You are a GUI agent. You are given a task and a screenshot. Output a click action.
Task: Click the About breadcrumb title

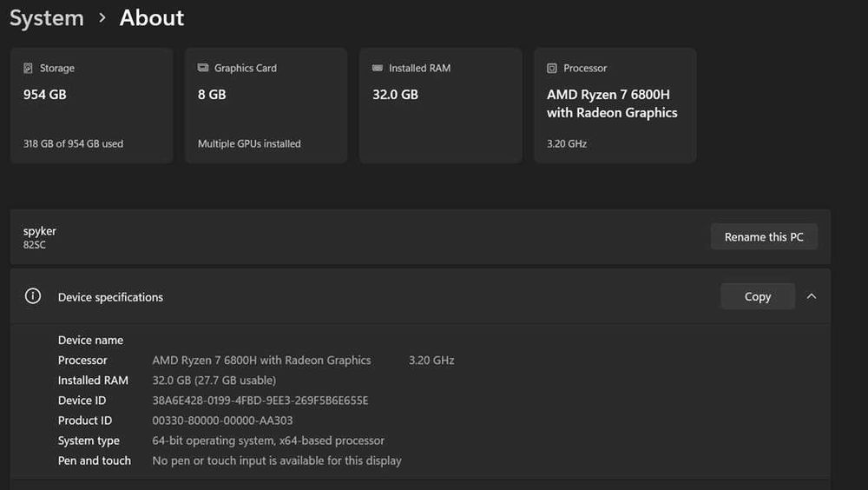point(152,17)
